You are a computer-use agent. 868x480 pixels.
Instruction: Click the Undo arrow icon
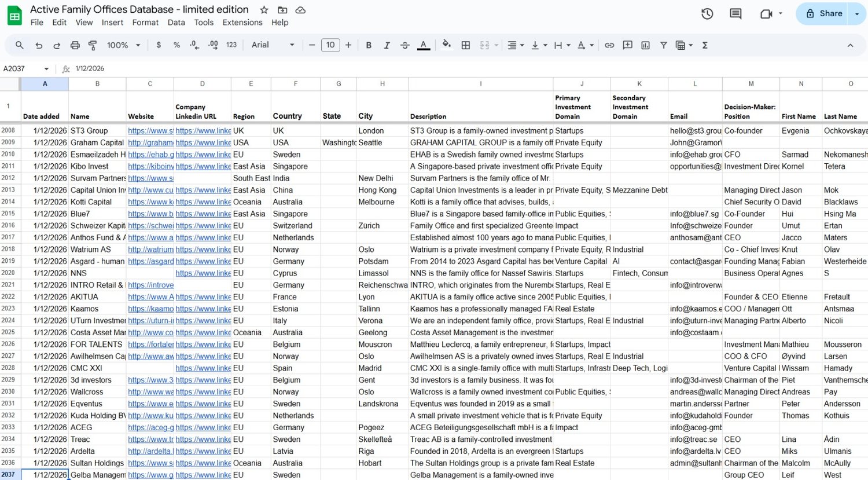point(39,45)
